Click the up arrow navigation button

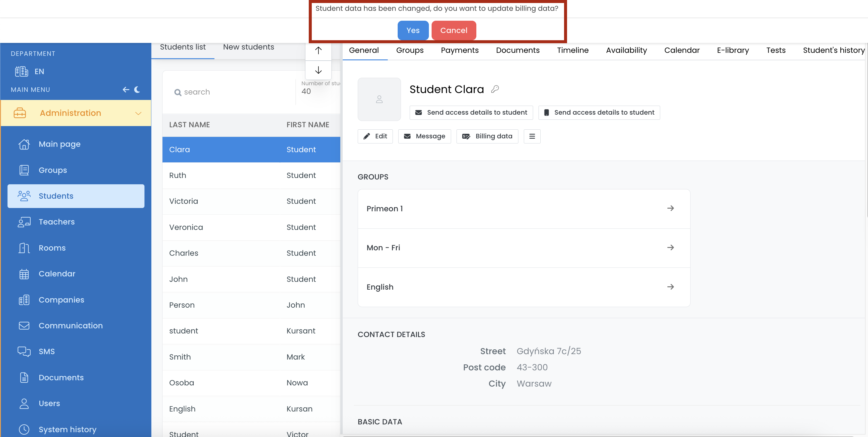(318, 51)
